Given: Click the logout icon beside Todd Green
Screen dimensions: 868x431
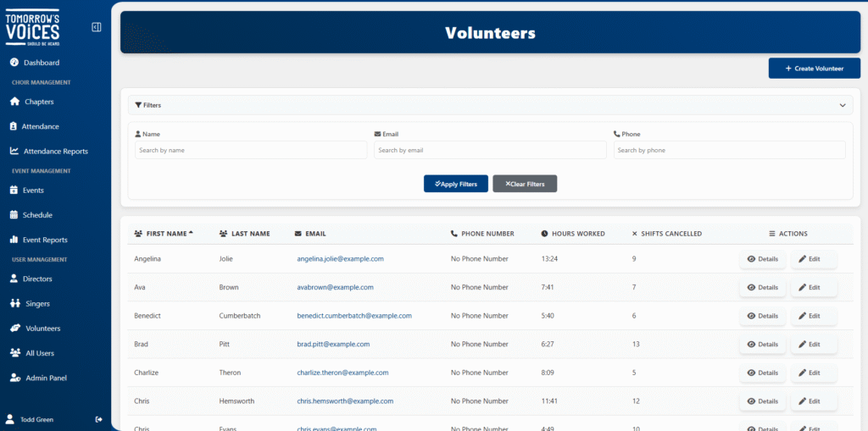Looking at the screenshot, I should (99, 419).
